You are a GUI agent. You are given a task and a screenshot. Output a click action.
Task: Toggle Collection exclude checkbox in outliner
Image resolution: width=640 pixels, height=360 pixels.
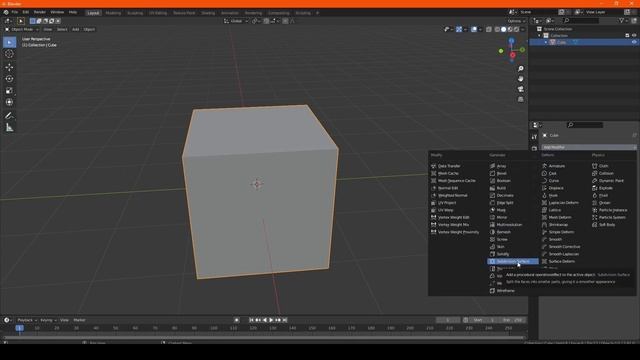point(627,36)
